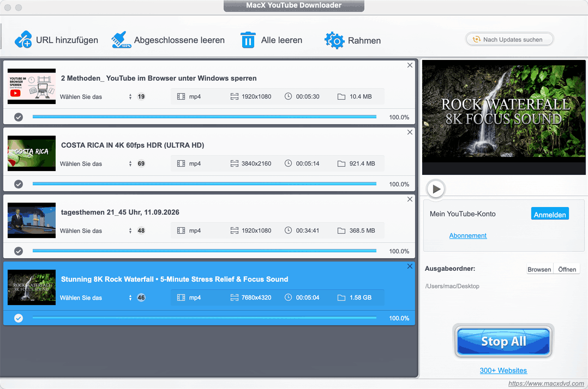The image size is (588, 389).
Task: Click the resolution icon beside 3840x2160
Action: coord(235,163)
